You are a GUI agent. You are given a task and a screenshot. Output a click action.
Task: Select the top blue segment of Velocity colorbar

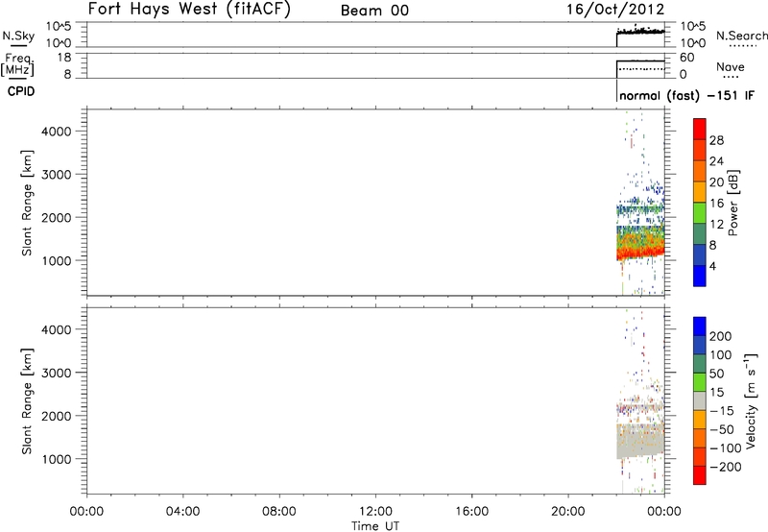(x=700, y=326)
